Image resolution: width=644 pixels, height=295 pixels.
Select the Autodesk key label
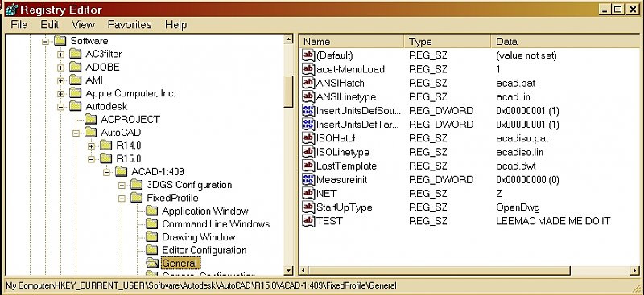106,106
